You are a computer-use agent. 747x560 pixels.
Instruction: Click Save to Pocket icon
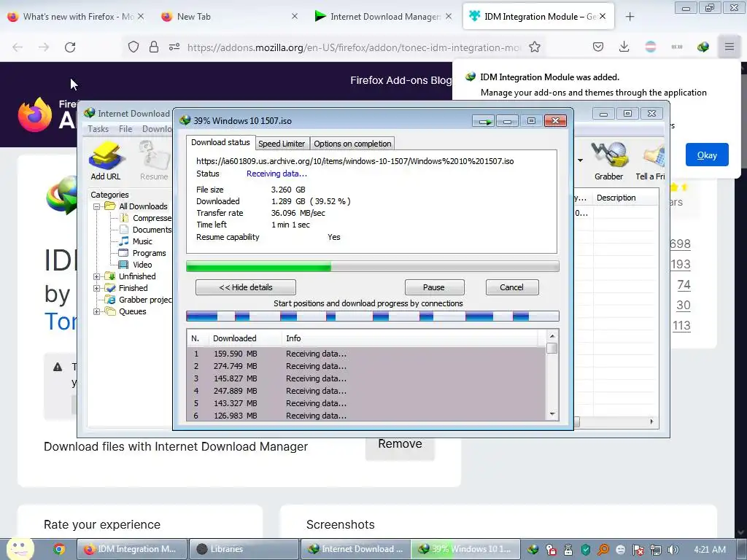(598, 47)
